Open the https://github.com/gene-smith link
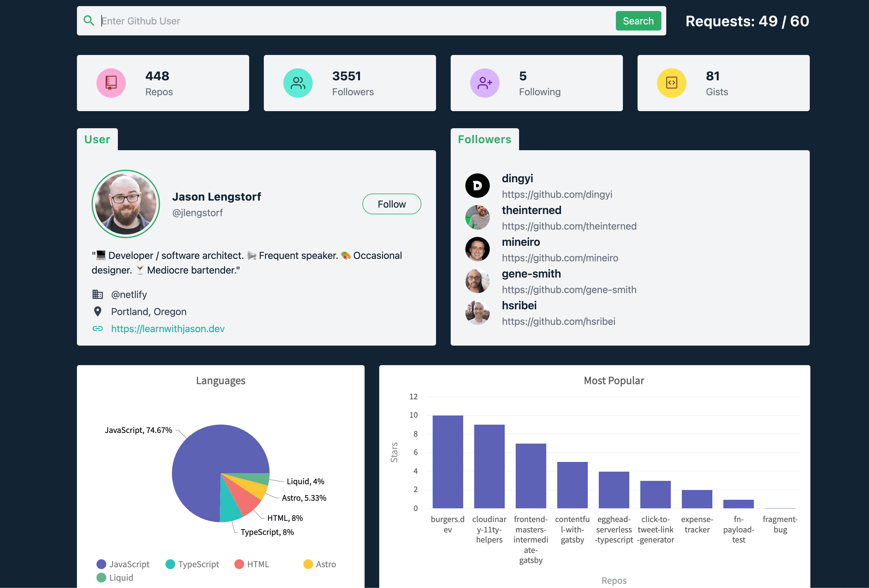The image size is (869, 588). pos(569,290)
